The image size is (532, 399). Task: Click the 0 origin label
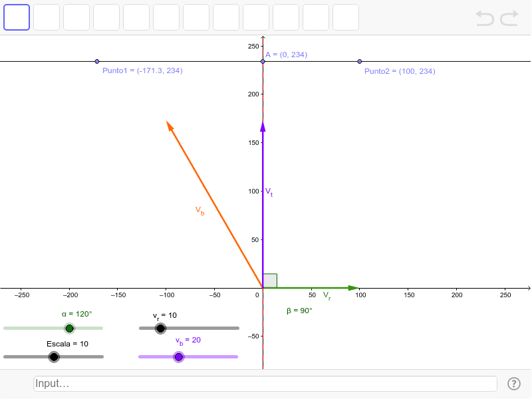pyautogui.click(x=257, y=295)
